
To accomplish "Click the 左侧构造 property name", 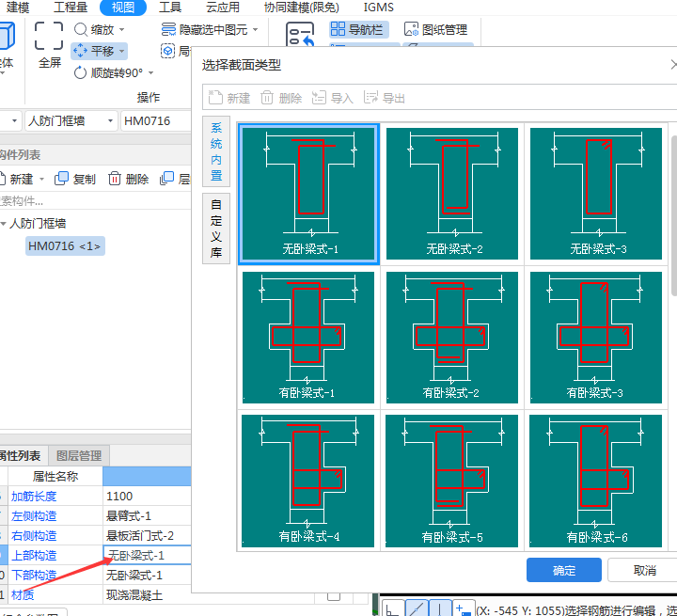I will 34,515.
